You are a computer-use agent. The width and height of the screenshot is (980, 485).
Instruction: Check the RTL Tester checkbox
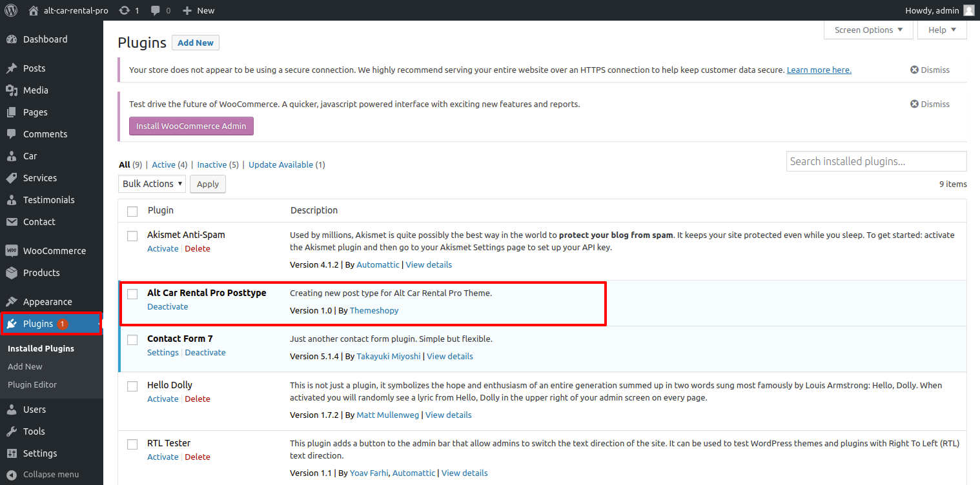pyautogui.click(x=132, y=444)
